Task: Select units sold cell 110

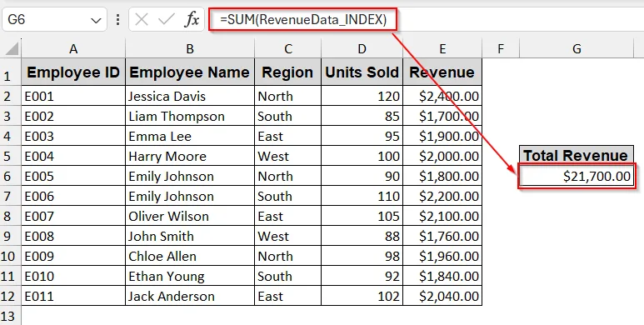Action: (x=362, y=196)
